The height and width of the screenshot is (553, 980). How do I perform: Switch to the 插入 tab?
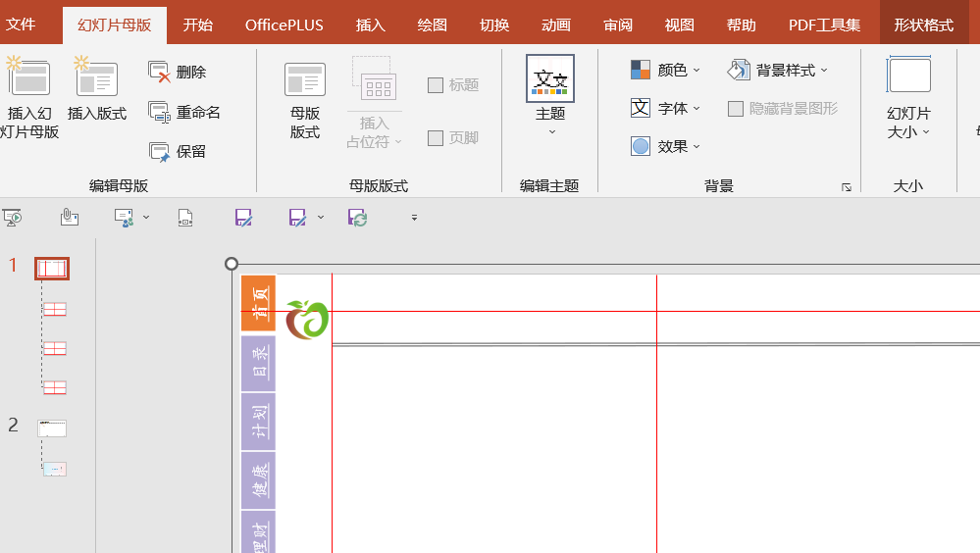tap(371, 25)
